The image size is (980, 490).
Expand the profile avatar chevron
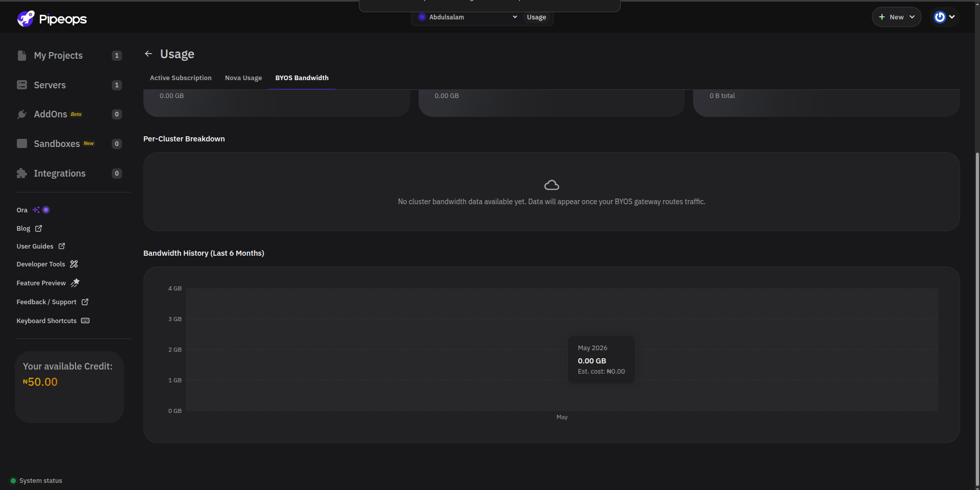click(952, 17)
